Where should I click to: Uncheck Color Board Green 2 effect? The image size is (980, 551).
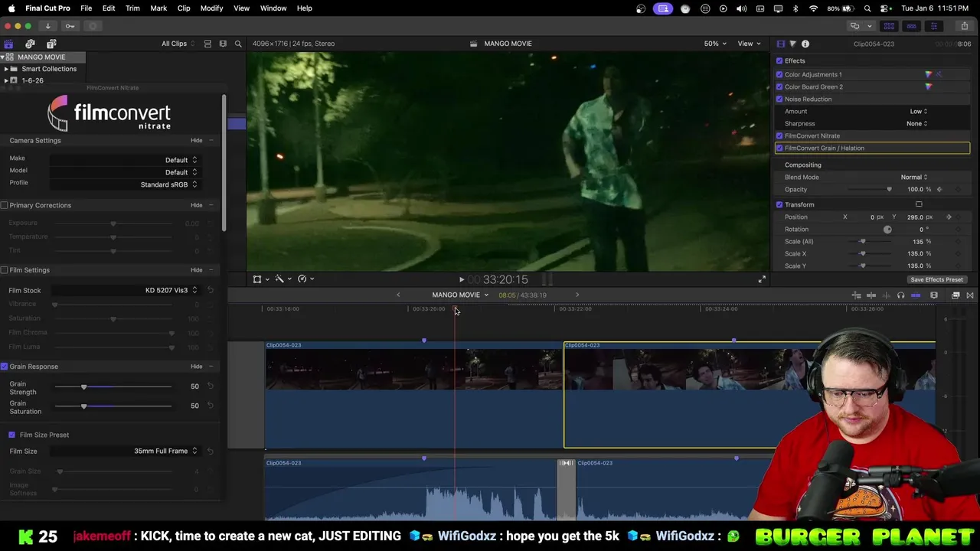(779, 86)
